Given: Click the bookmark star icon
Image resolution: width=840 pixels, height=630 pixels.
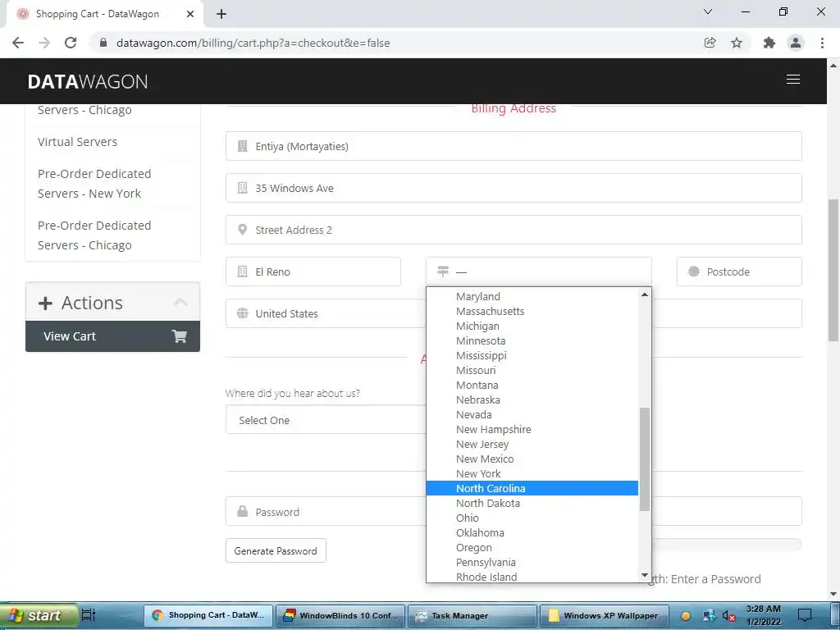Looking at the screenshot, I should tap(737, 43).
